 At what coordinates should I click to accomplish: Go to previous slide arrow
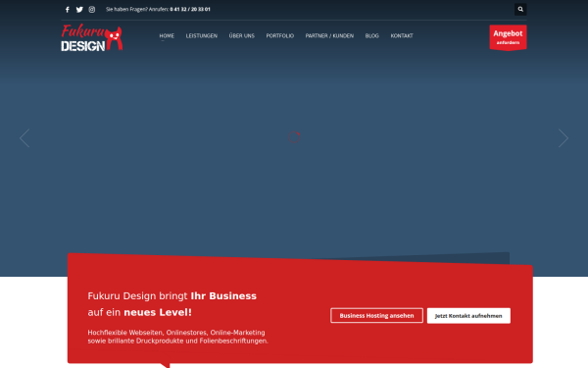tap(24, 138)
